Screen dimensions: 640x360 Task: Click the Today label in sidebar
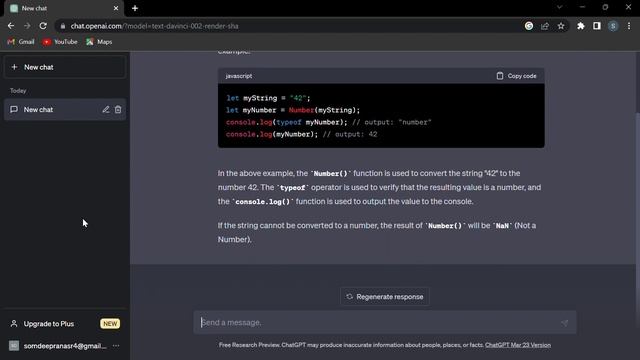tap(18, 91)
